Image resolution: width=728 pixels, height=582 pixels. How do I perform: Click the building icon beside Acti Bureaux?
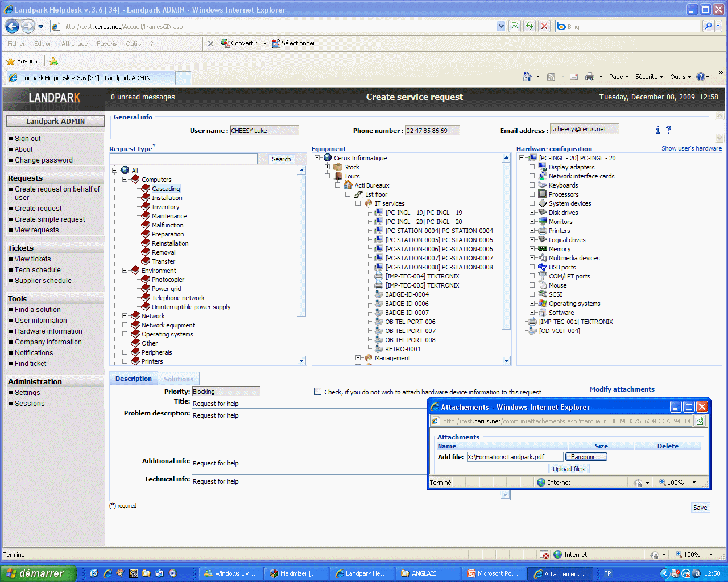[x=348, y=185]
